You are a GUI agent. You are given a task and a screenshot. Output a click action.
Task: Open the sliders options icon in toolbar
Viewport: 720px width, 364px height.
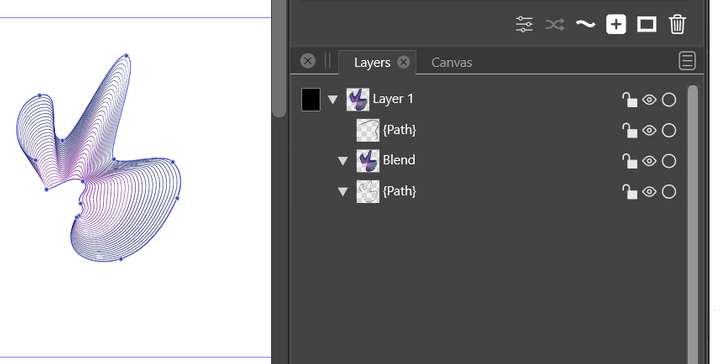point(524,24)
